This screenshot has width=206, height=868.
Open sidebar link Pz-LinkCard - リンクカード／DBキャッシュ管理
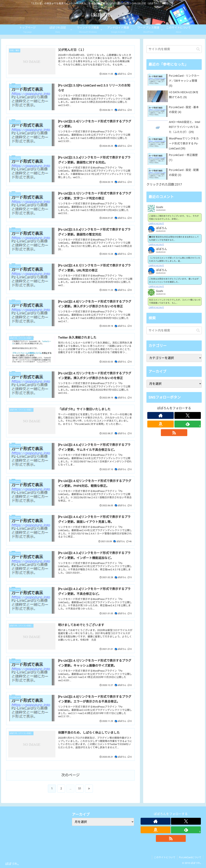[184, 80]
